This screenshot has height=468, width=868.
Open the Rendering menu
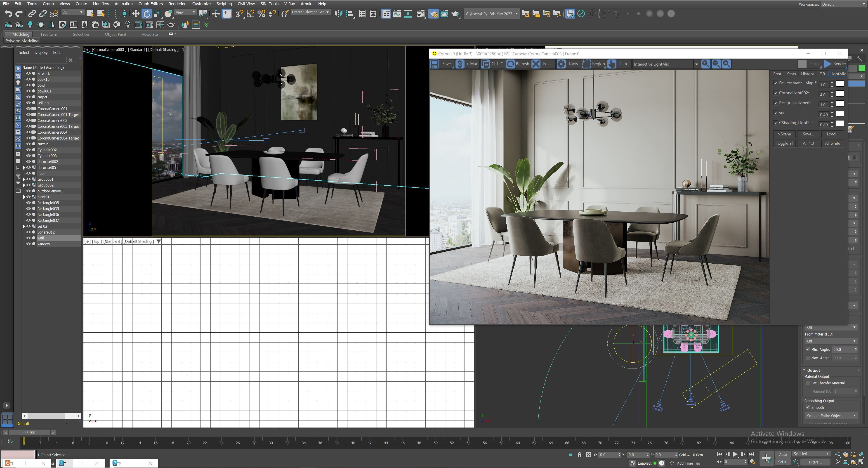177,4
